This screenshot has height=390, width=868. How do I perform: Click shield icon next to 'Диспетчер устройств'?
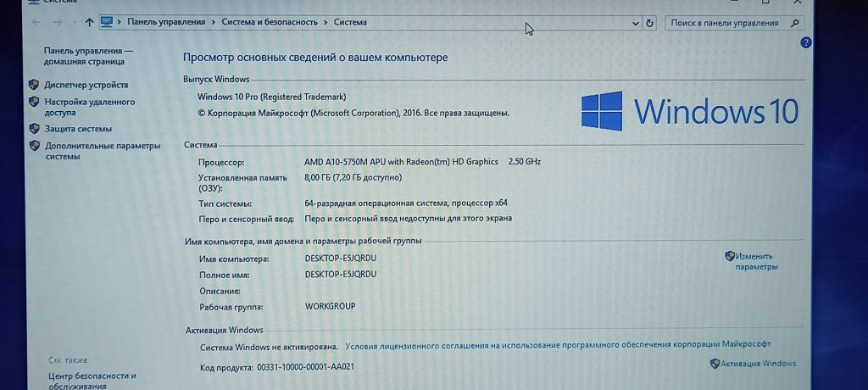(34, 85)
